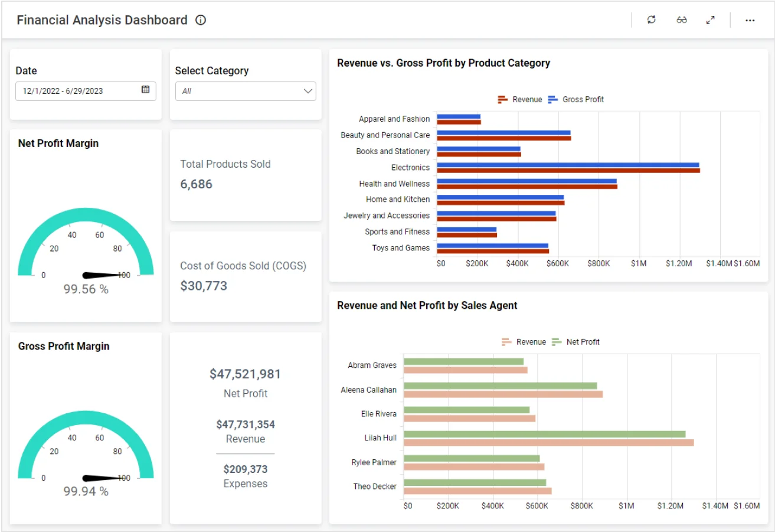
Task: Select the Beauty and Personal Care label
Action: 385,135
